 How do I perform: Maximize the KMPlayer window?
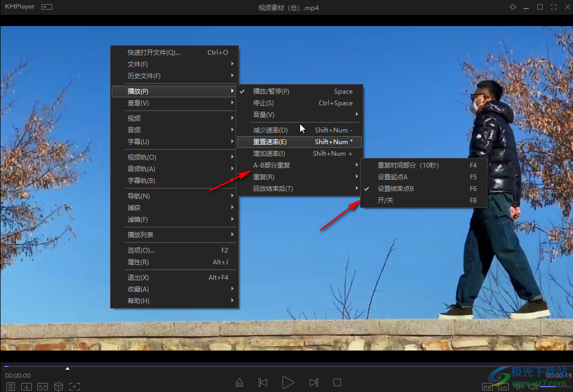click(x=539, y=7)
